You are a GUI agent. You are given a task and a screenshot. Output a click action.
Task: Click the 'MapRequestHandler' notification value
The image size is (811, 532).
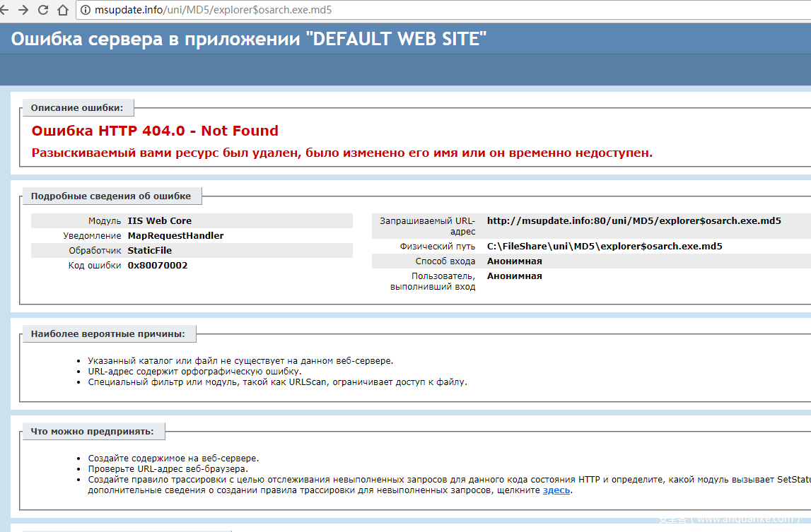pyautogui.click(x=175, y=236)
